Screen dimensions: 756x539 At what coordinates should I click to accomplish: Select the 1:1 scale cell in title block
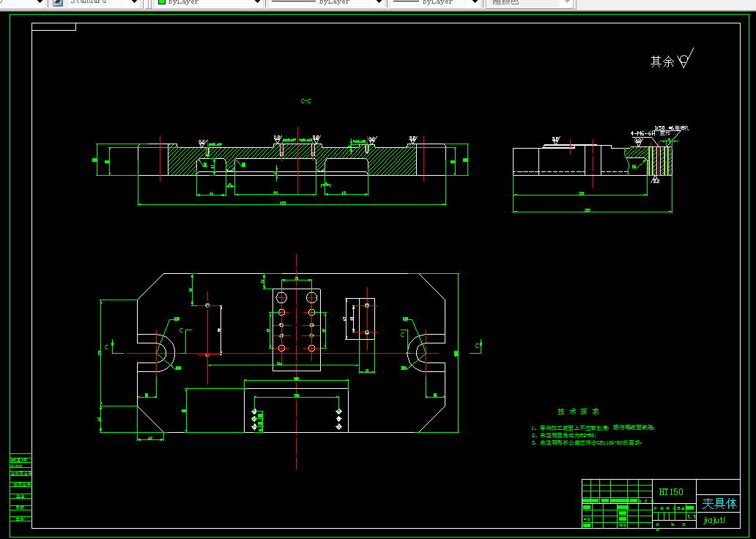[x=692, y=516]
